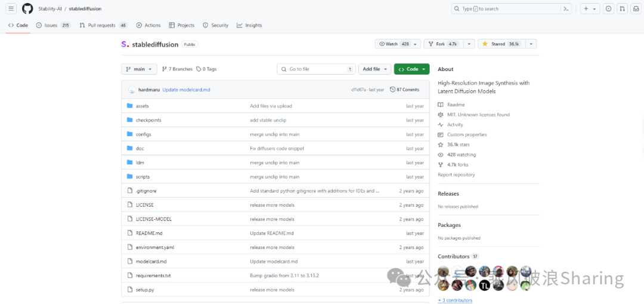Expand the Add file dropdown
This screenshot has height=304, width=644.
374,69
